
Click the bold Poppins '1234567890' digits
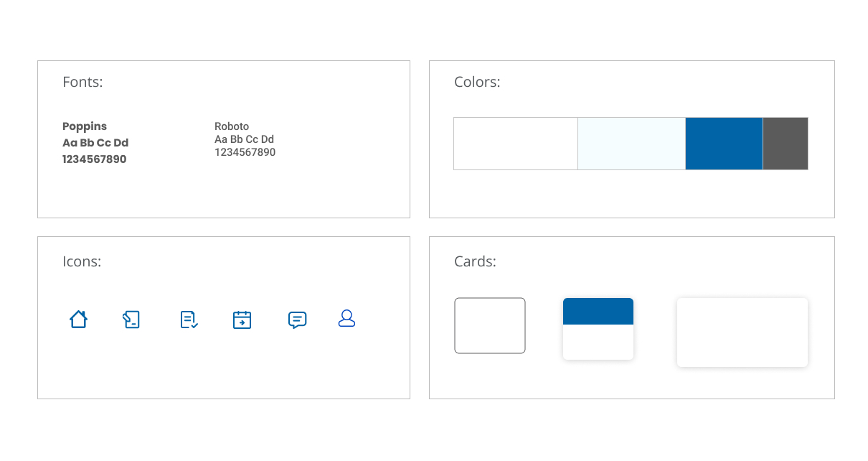tap(95, 159)
